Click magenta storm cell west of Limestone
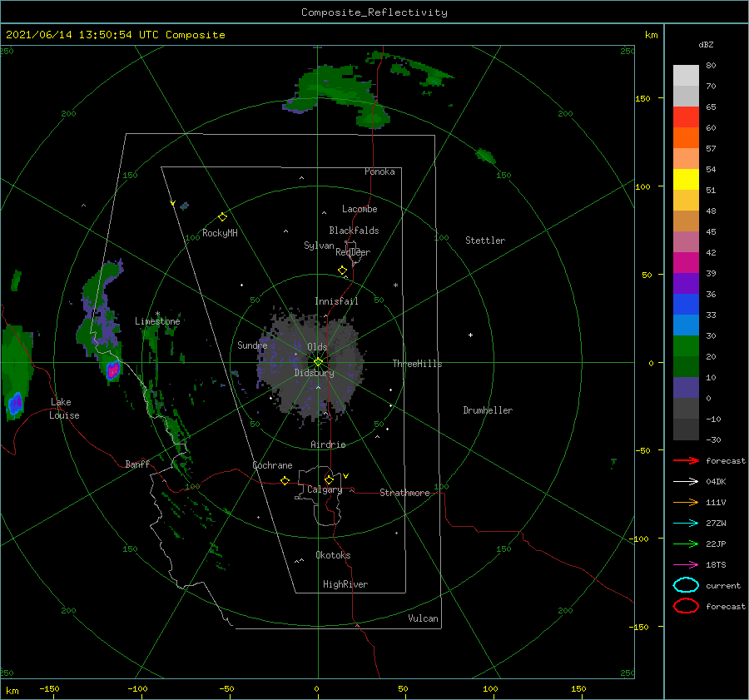 click(112, 370)
